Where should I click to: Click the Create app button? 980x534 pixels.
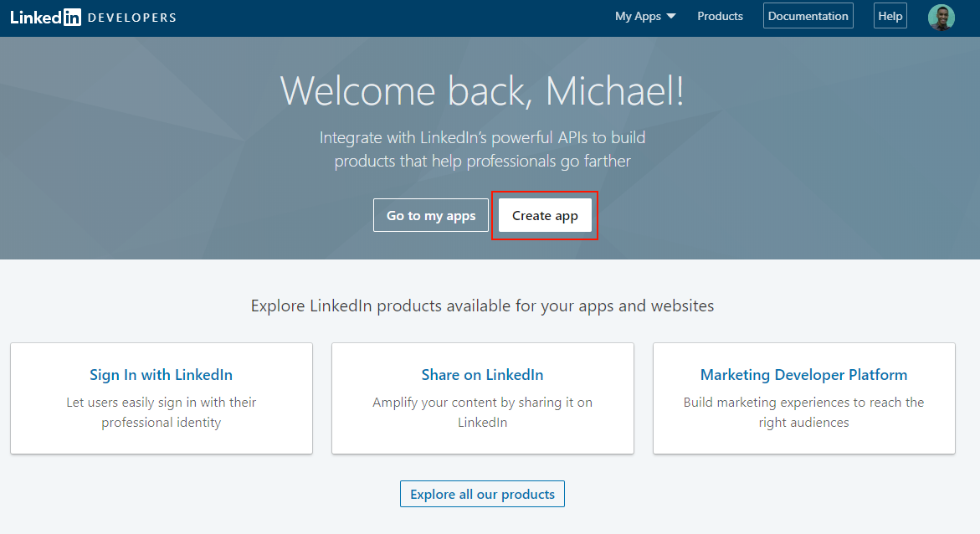pos(545,215)
